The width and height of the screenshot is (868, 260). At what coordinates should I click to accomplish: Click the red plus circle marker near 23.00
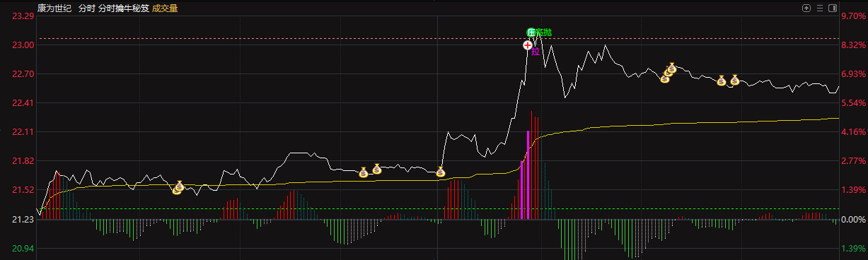pos(528,45)
